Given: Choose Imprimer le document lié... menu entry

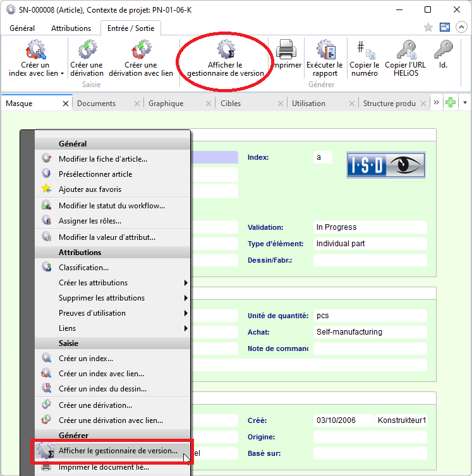Looking at the screenshot, I should click(112, 467).
